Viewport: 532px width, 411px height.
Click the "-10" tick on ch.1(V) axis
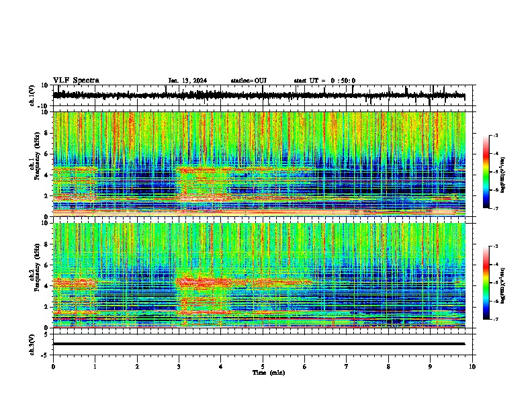pos(44,106)
